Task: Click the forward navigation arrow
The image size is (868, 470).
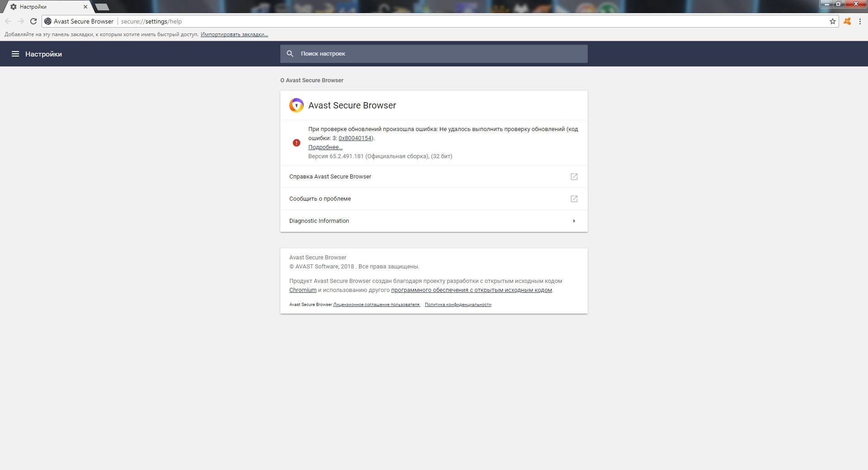Action: 21,21
